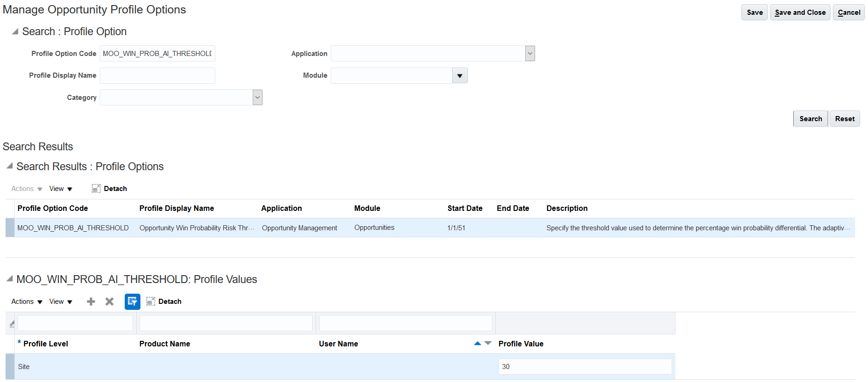
Task: Open the Module dropdown arrow
Action: 460,76
